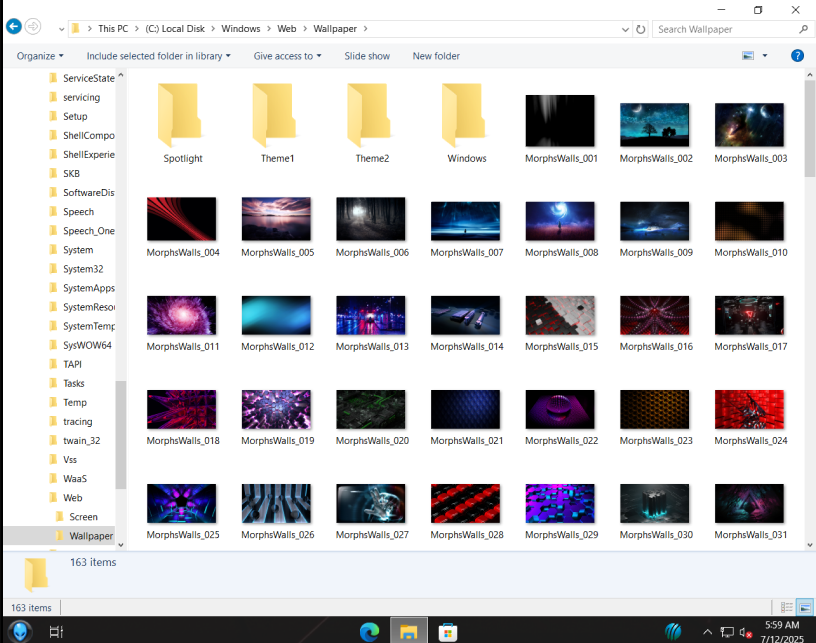Select the MorphsWalls_017 thumbnail
The image size is (816, 643).
pyautogui.click(x=749, y=315)
